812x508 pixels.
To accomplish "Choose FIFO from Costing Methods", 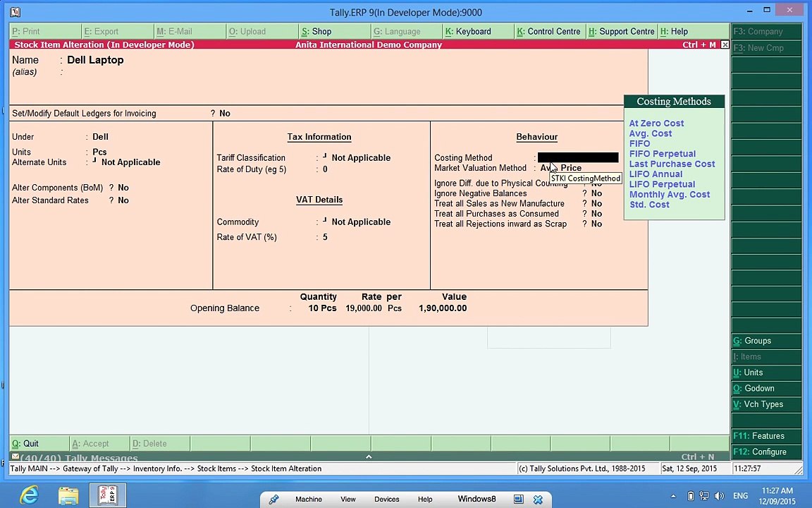I will click(639, 144).
